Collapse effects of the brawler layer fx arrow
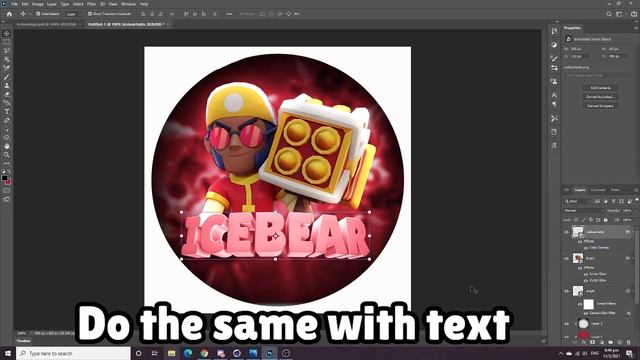The width and height of the screenshot is (640, 360). 632,258
